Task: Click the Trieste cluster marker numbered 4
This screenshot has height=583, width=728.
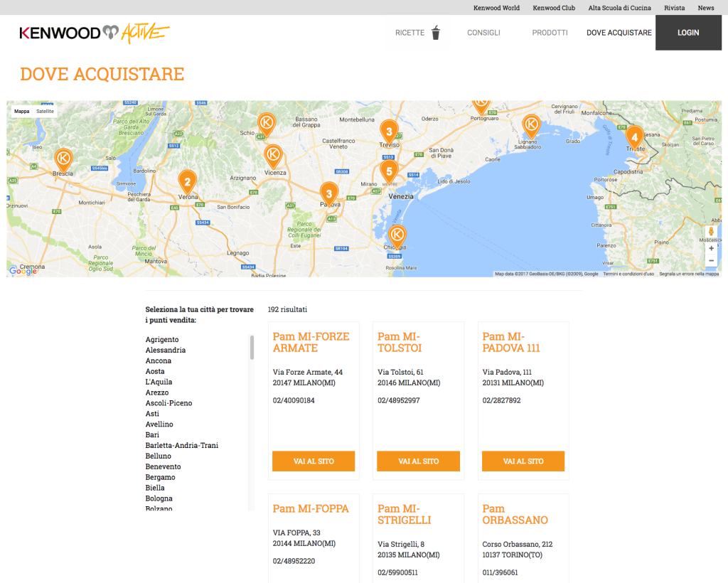Action: click(635, 138)
